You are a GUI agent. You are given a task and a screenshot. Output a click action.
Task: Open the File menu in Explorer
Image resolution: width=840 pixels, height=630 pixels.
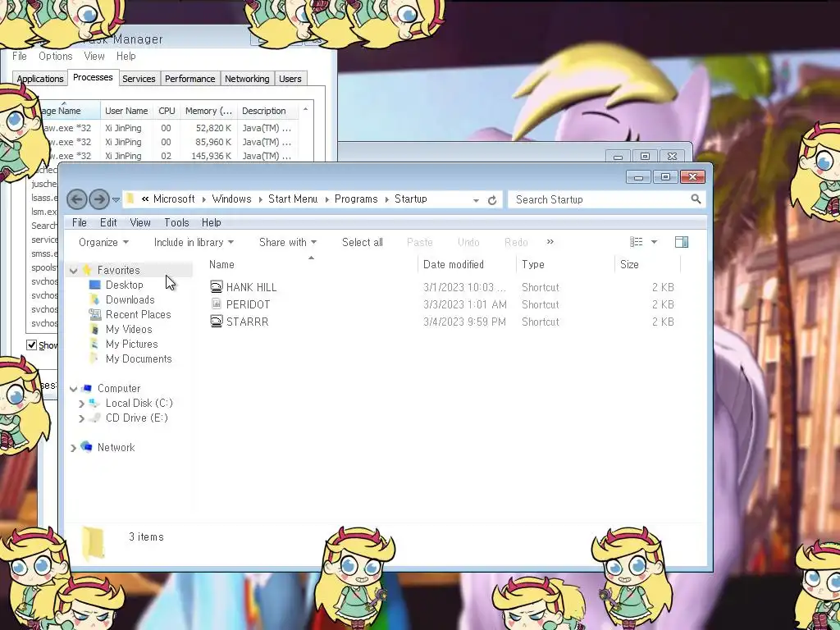point(80,222)
